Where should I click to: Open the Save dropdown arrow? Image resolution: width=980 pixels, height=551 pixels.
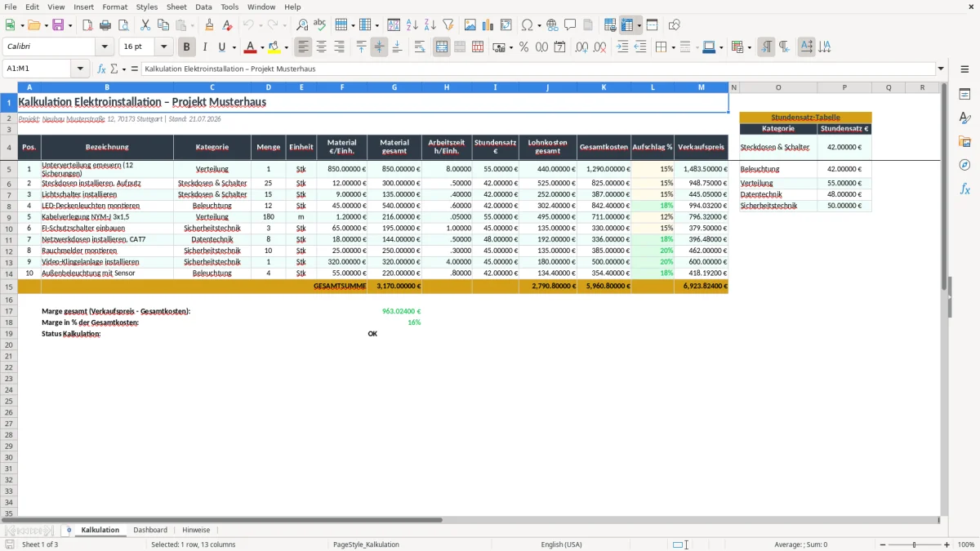point(69,25)
